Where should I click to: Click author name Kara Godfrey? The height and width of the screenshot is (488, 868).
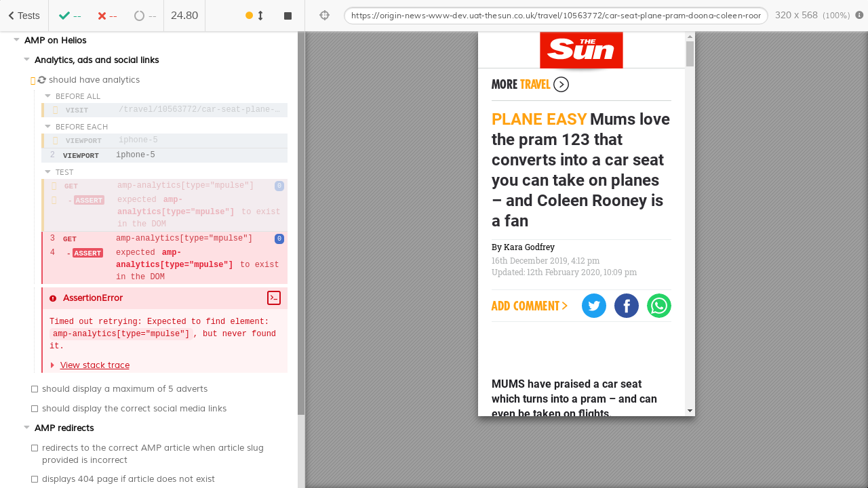coord(529,247)
